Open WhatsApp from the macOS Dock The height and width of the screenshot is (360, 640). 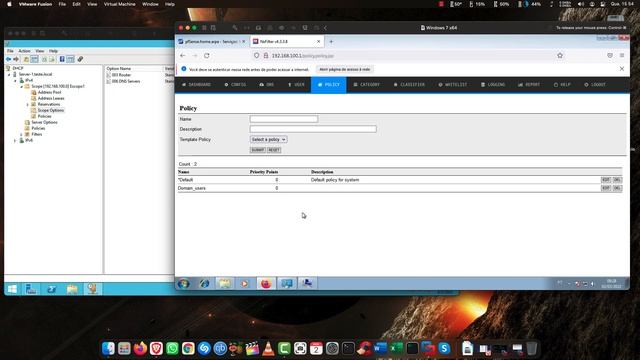pyautogui.click(x=172, y=348)
